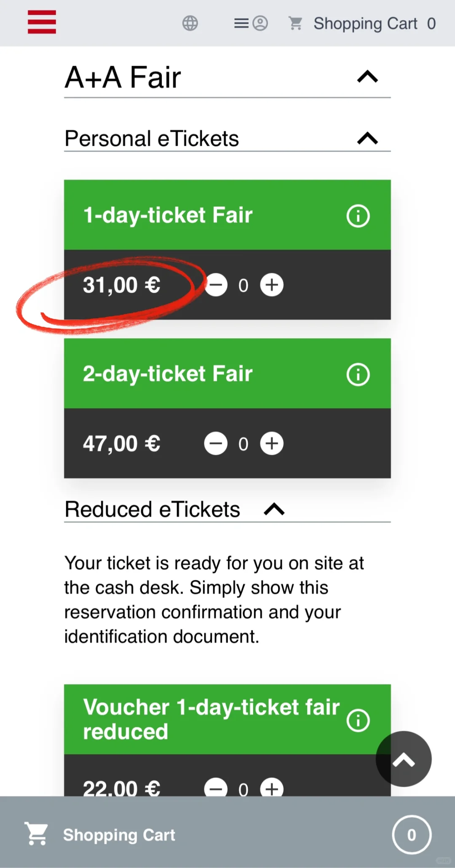Image resolution: width=455 pixels, height=868 pixels.
Task: Show info for Voucher 1-day-ticket reduced
Action: tap(358, 720)
